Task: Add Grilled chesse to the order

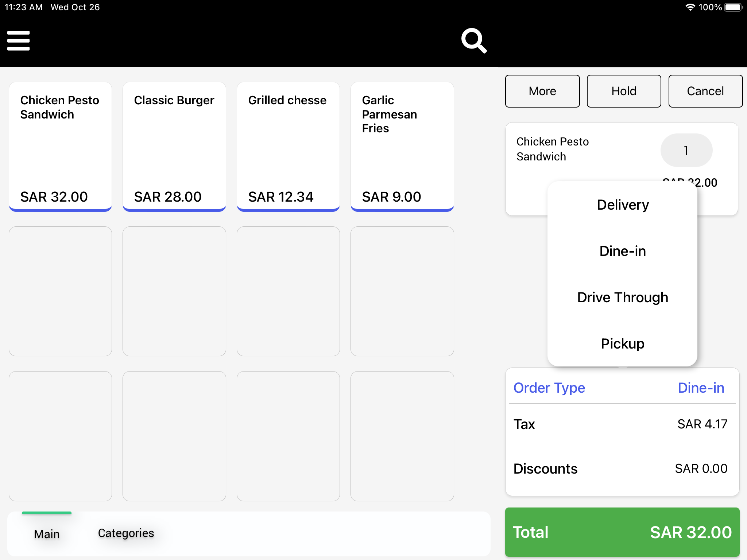Action: (x=288, y=147)
